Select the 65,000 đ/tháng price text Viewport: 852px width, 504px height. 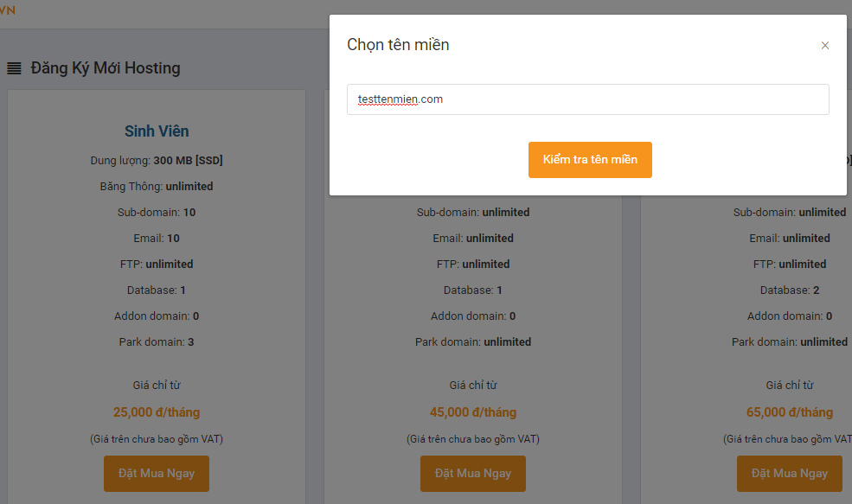point(790,412)
